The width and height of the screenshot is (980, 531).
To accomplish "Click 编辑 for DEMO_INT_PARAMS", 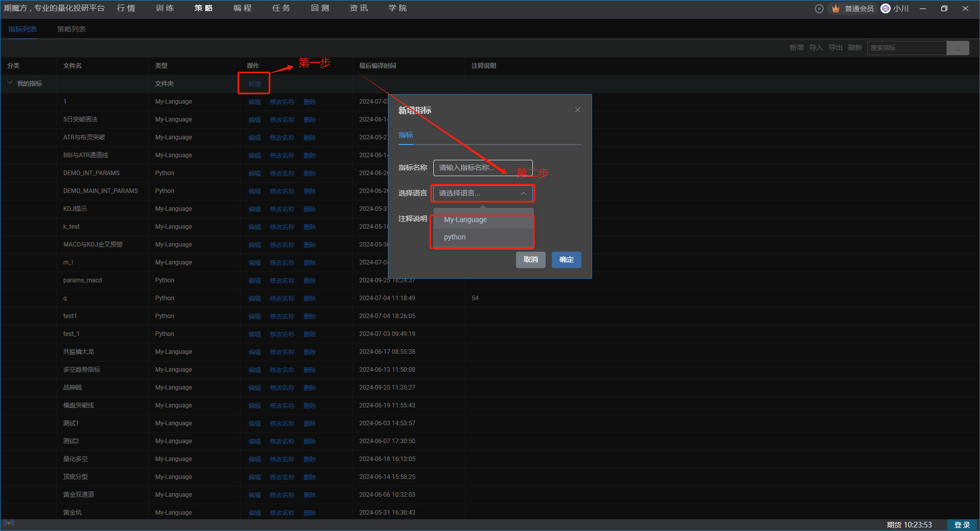I will pyautogui.click(x=254, y=174).
